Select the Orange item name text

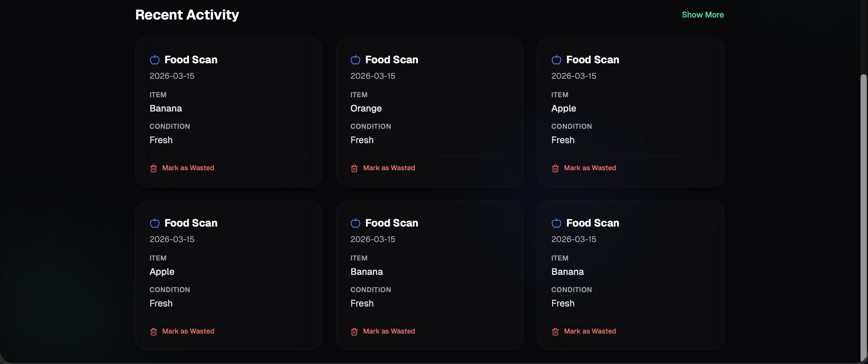click(x=366, y=108)
